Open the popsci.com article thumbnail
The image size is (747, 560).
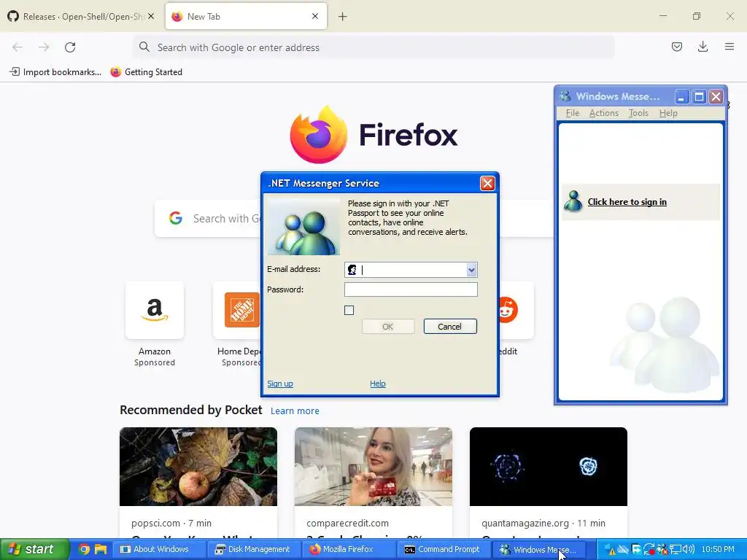pyautogui.click(x=198, y=467)
